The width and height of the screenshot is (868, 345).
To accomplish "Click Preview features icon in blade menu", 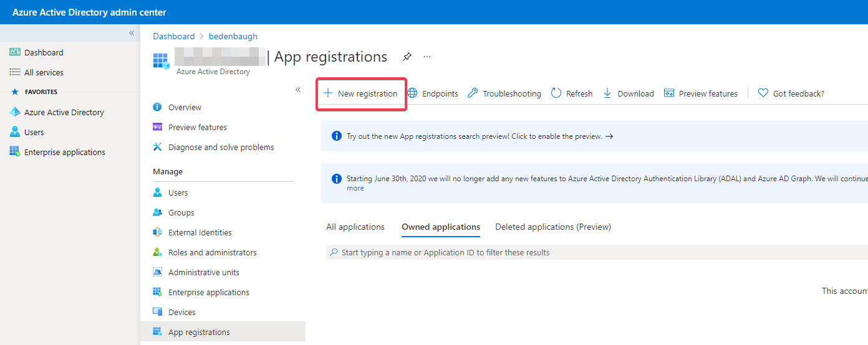I will coord(157,127).
